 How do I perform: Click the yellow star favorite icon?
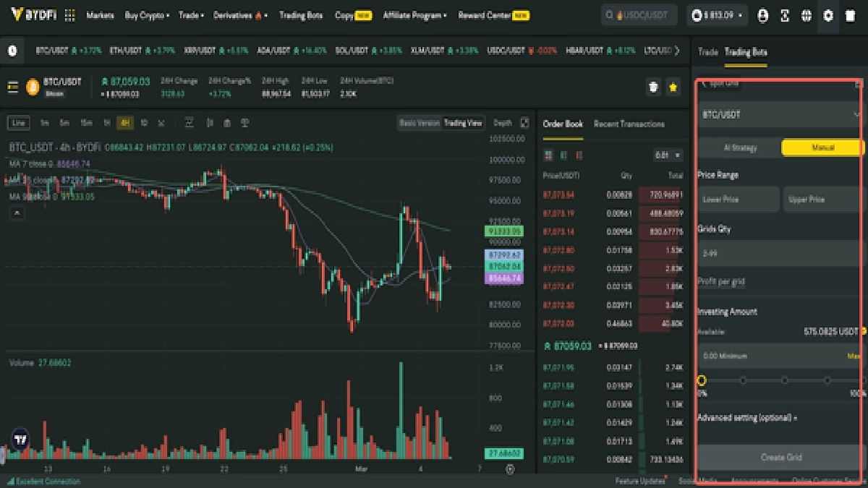[673, 87]
